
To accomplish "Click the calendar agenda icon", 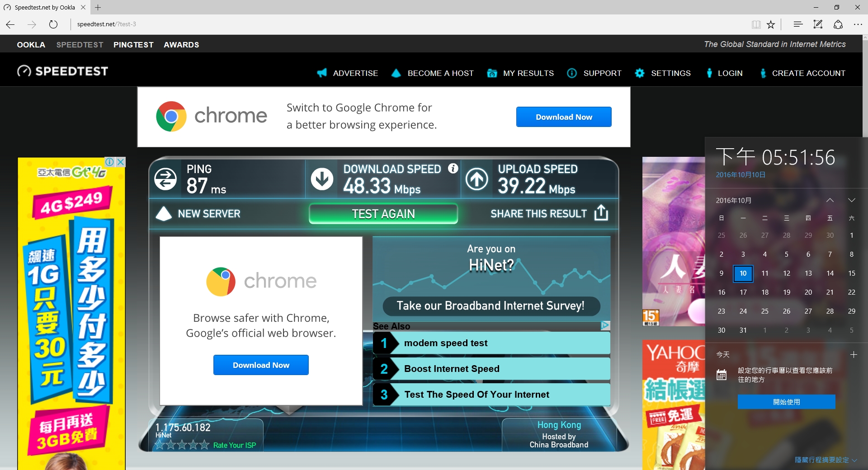I will click(x=722, y=375).
